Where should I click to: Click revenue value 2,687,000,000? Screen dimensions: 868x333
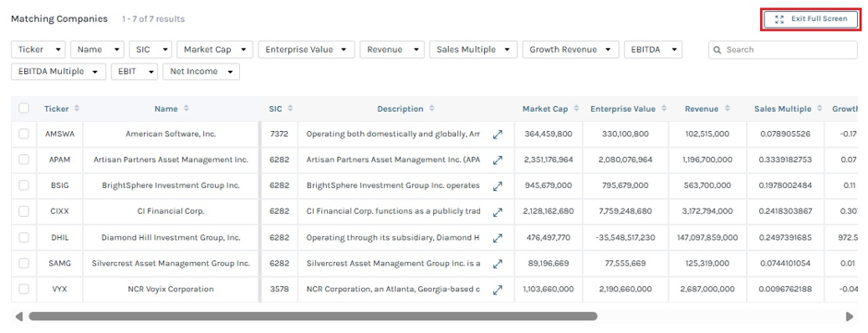point(707,289)
